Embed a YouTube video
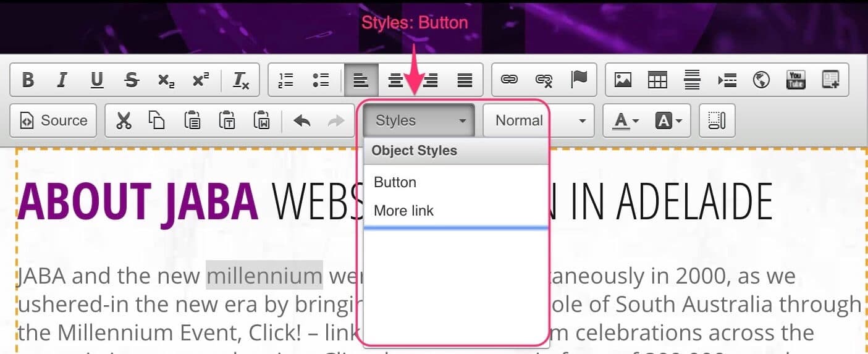This screenshot has width=868, height=354. [x=796, y=80]
